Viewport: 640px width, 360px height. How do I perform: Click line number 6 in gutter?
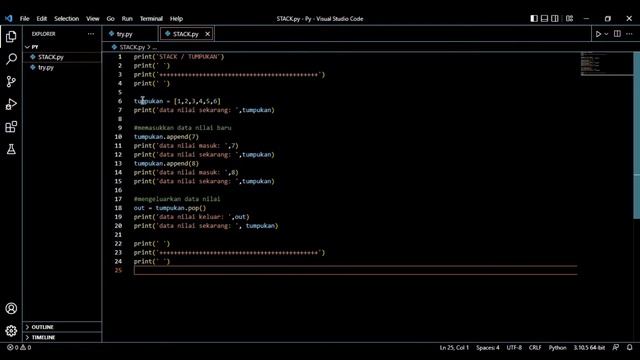[x=120, y=101]
